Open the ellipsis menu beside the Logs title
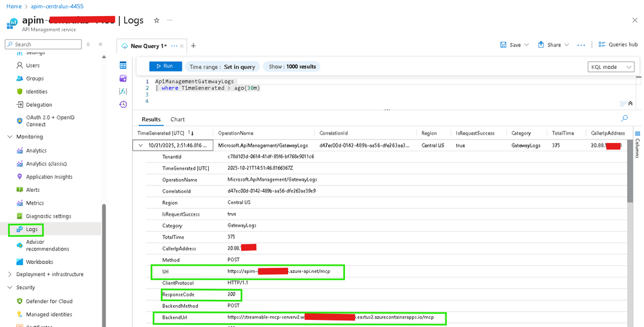 click(170, 21)
